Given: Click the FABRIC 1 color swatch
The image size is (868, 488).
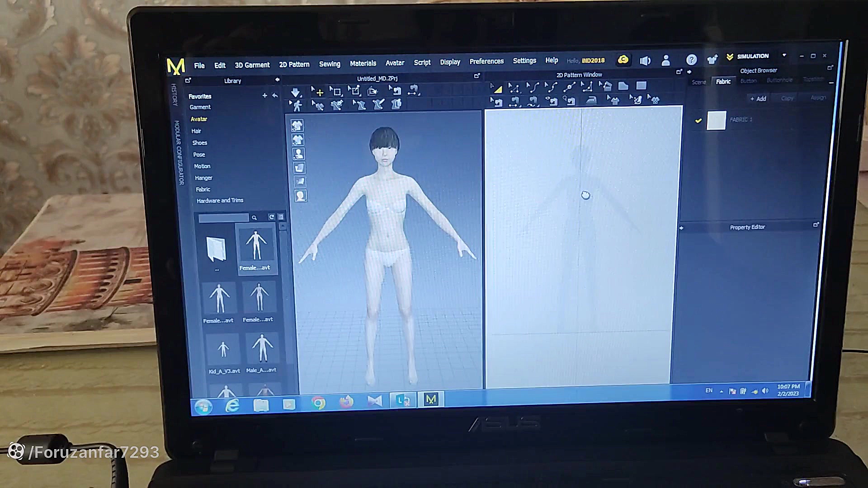Looking at the screenshot, I should click(716, 121).
